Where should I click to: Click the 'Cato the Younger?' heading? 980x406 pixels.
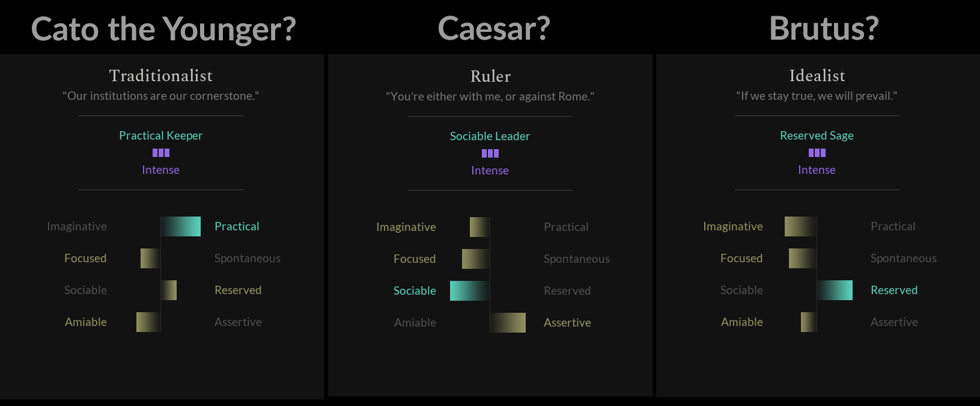coord(163,29)
